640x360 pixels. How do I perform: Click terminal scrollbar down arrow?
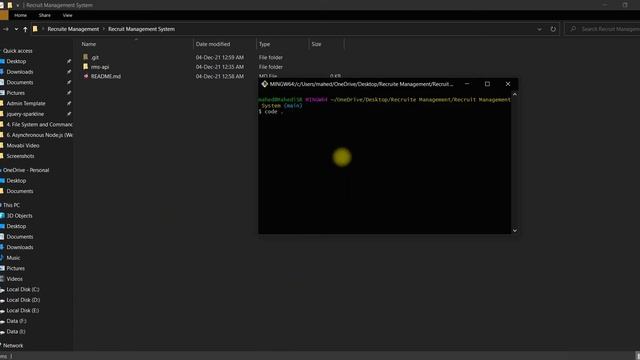(x=515, y=231)
